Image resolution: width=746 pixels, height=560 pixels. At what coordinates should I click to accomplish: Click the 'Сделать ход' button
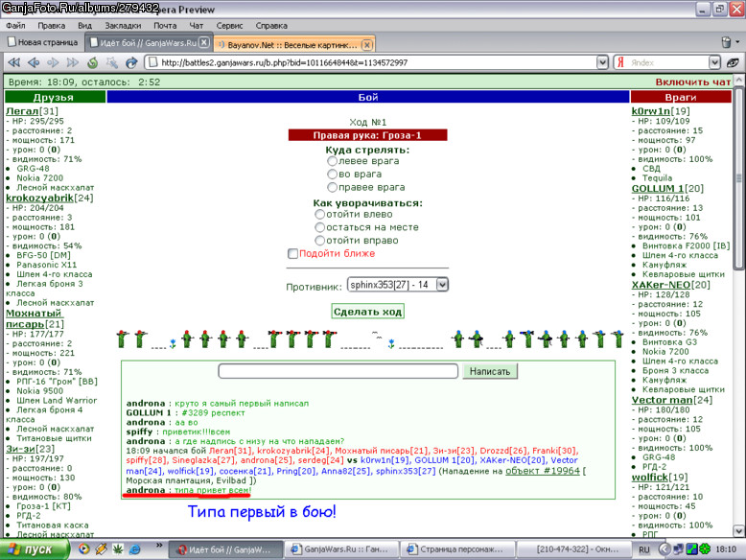(368, 312)
